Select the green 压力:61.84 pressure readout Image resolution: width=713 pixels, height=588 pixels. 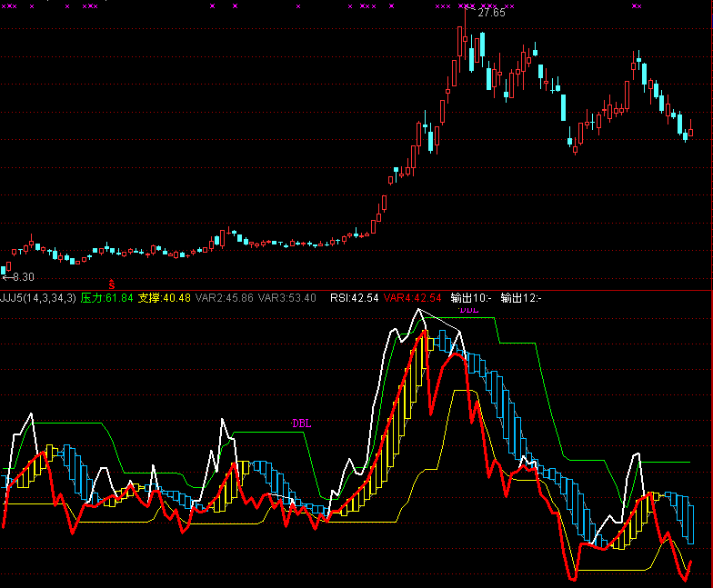click(x=106, y=298)
